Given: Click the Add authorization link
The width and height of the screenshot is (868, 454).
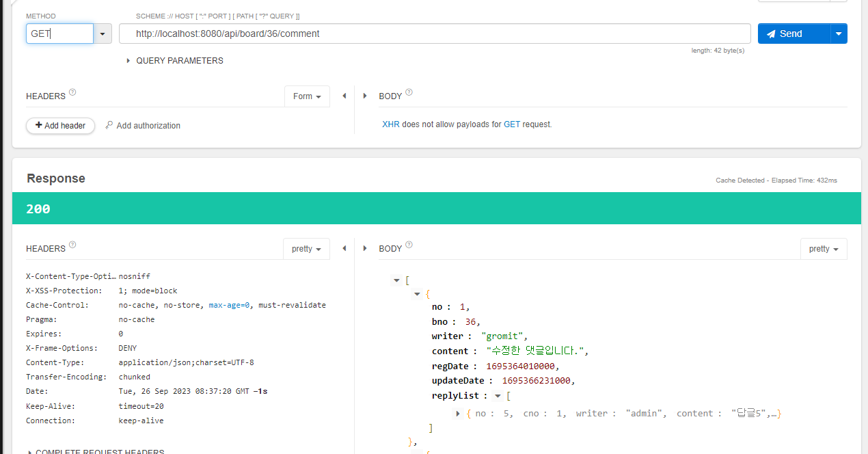Looking at the screenshot, I should [143, 126].
